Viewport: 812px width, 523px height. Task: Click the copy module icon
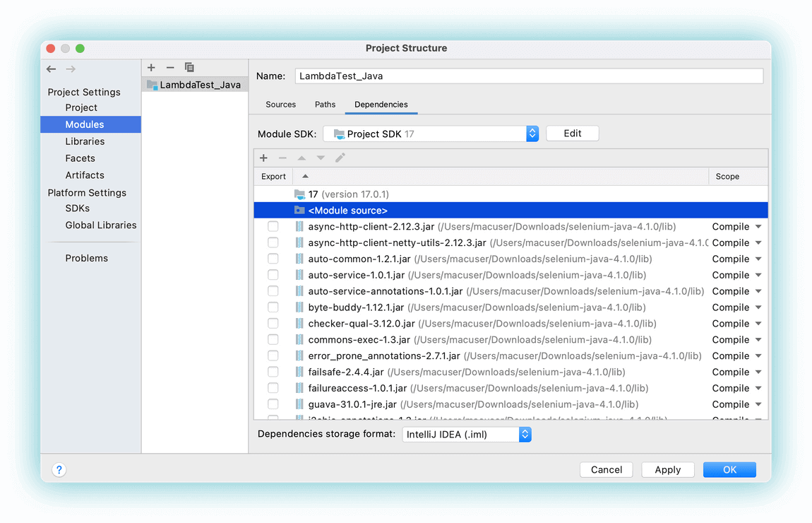click(x=189, y=67)
